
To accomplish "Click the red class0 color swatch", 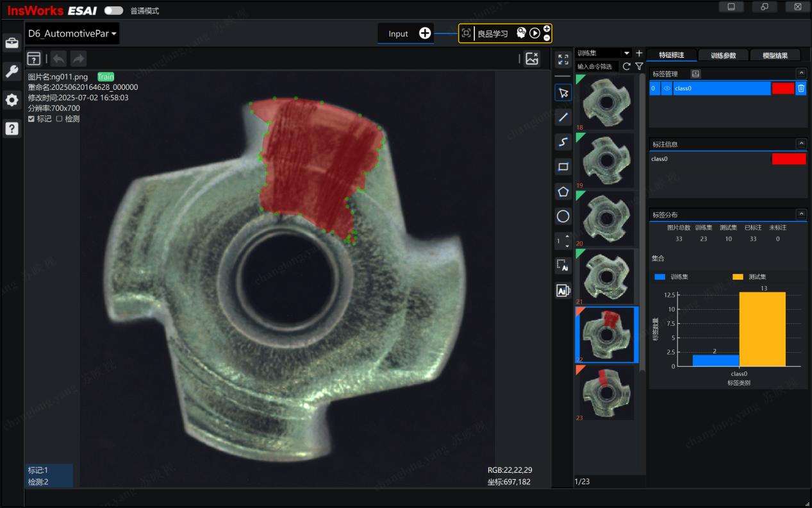I will point(783,88).
